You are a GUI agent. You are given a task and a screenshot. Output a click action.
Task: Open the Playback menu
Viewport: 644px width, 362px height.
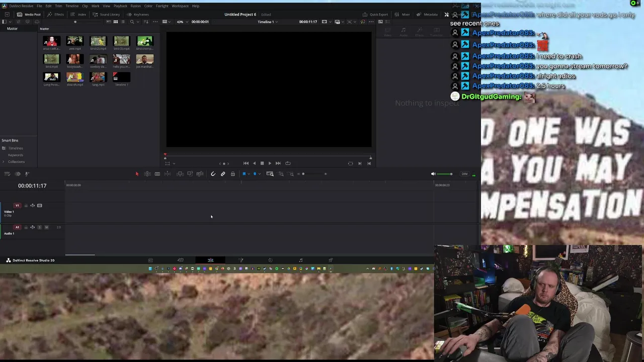click(120, 6)
